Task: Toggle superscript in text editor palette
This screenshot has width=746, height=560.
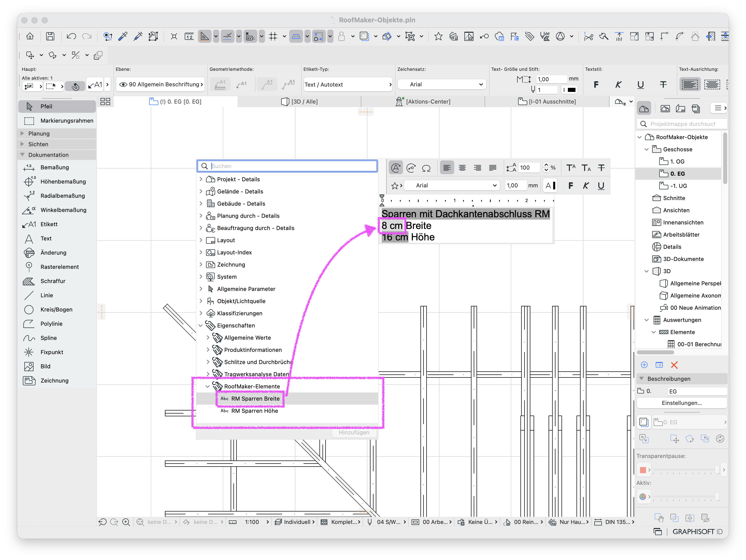Action: [571, 168]
